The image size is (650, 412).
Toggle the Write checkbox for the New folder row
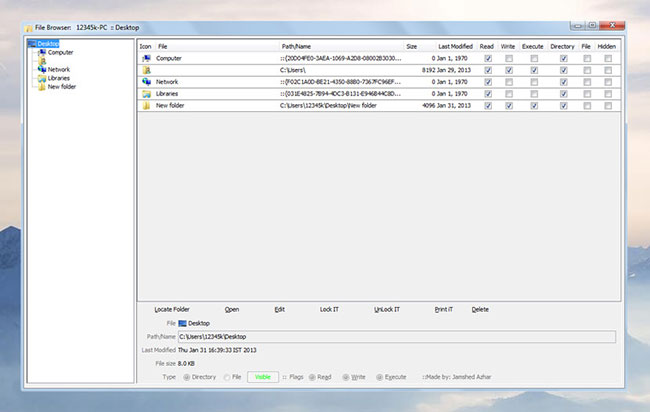pos(510,104)
